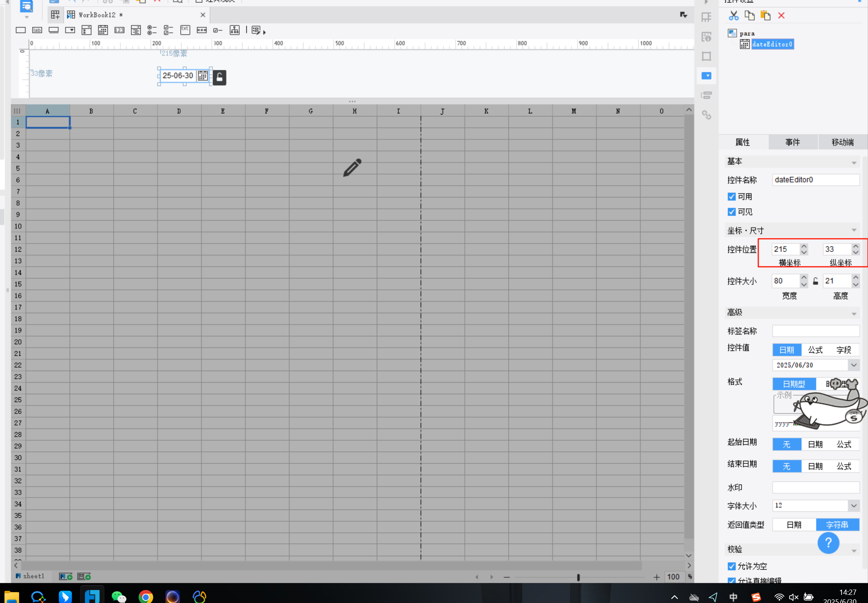Viewport: 868px width, 603px height.
Task: Click the blue help question button
Action: point(828,543)
